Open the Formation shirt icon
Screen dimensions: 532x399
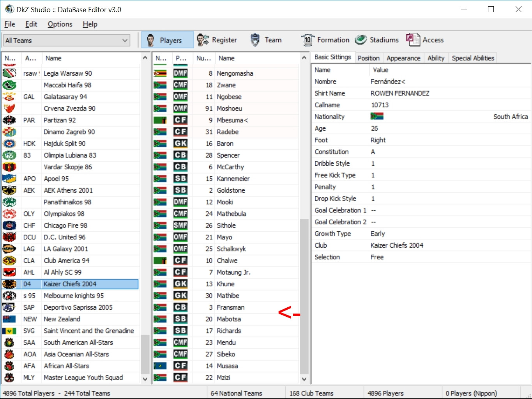tap(308, 40)
